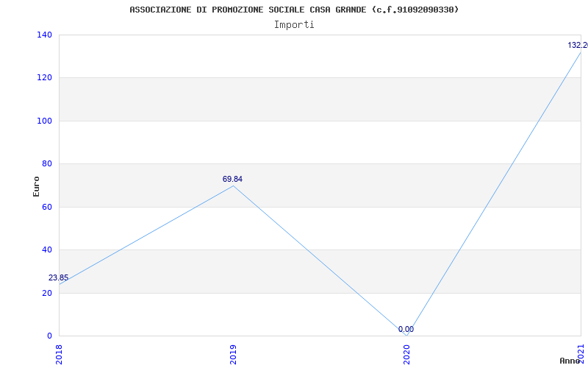The image size is (588, 368).
Task: Click the chart title ASSOCIAZIONE DI PROMOZIONE SOCIALE CASA GRANDE
Action: click(x=293, y=10)
